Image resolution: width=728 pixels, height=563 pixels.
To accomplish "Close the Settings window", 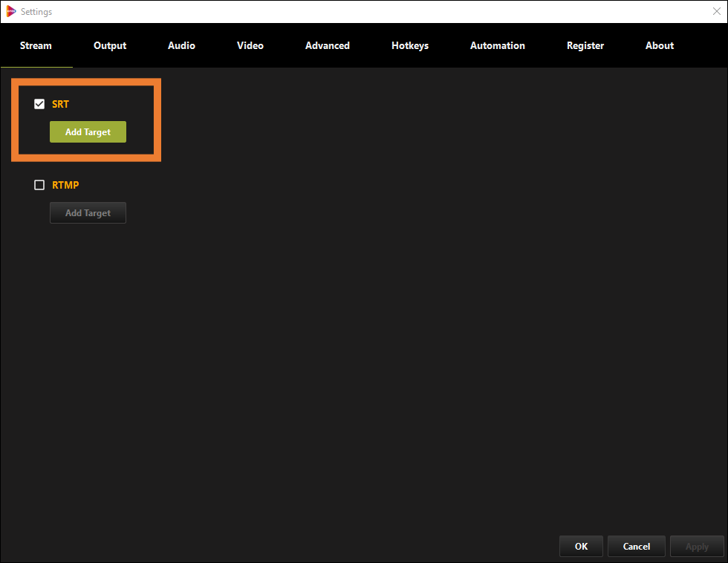I will click(x=716, y=12).
